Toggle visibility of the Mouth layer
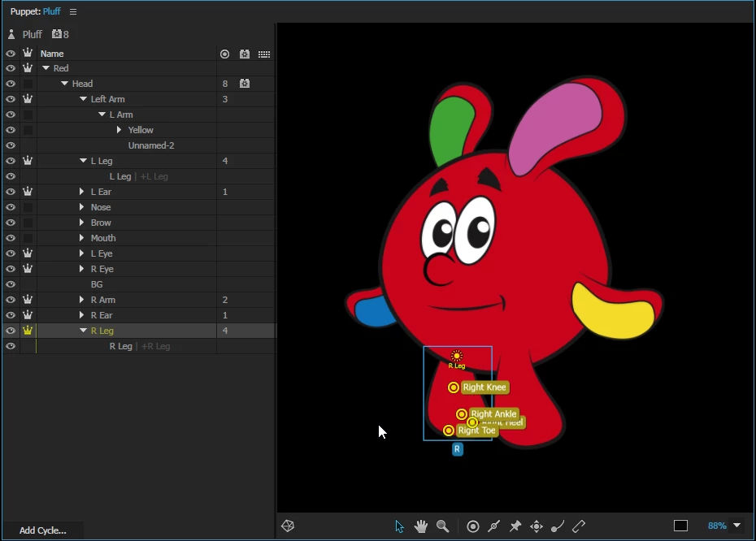 tap(11, 238)
